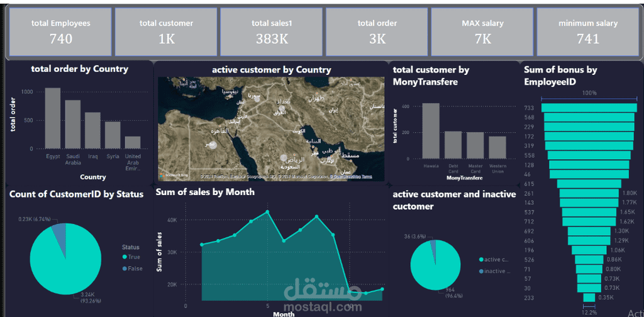Select the Western Union bar
This screenshot has height=317, width=644.
pyautogui.click(x=497, y=147)
